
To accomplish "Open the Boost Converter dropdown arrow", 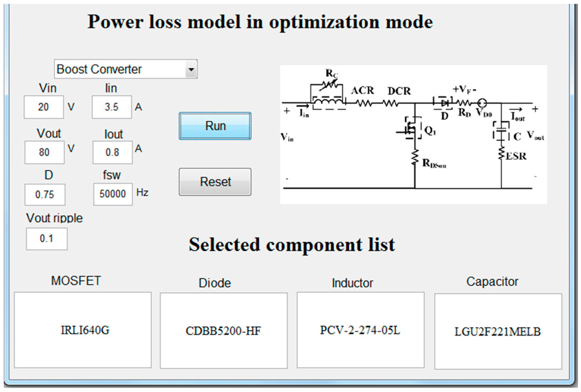I will tap(191, 69).
